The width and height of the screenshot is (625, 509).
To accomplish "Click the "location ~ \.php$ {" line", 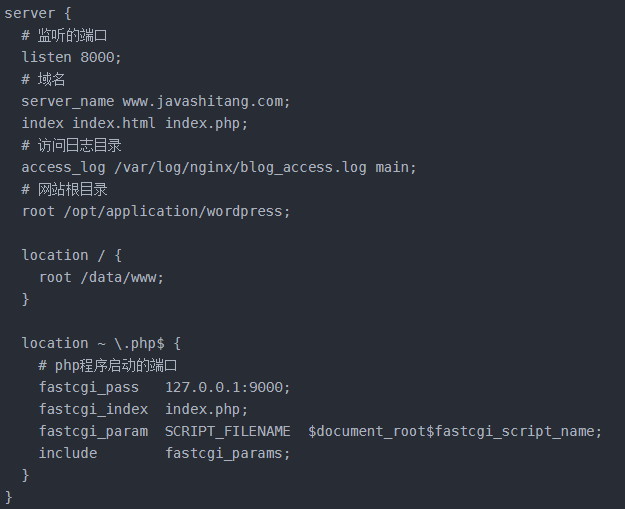I will click(101, 343).
